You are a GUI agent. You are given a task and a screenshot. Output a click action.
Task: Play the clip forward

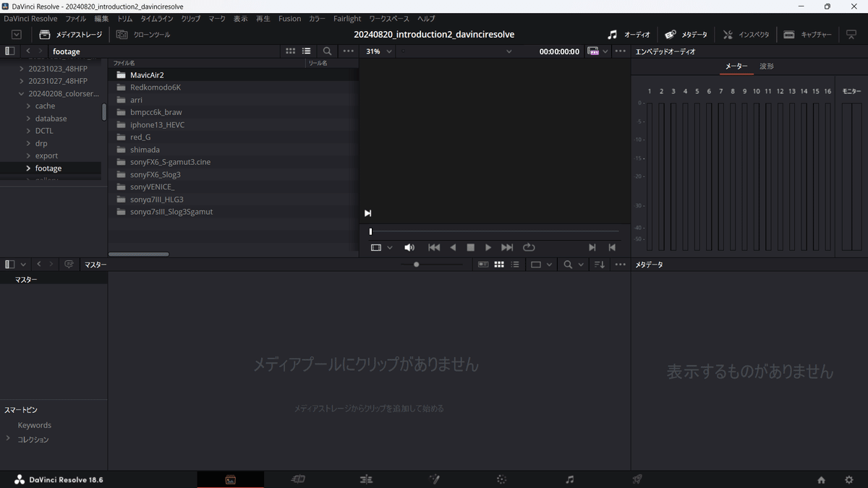[x=488, y=247]
